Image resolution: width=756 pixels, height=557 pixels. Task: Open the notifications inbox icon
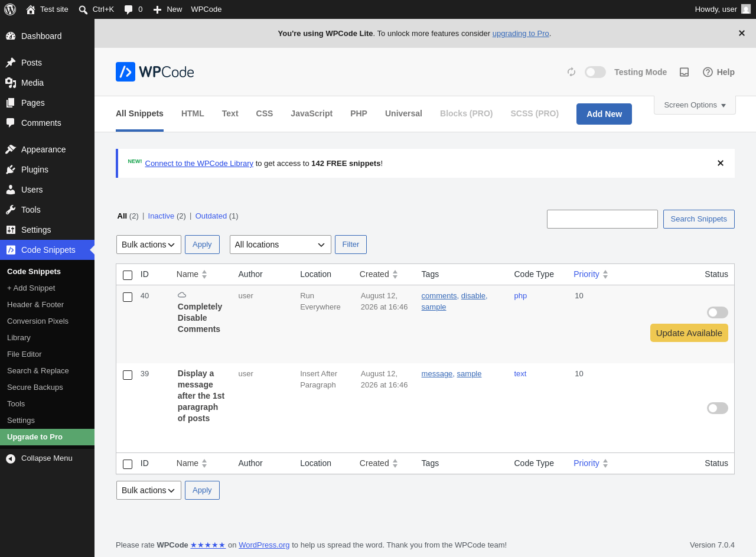click(x=684, y=72)
